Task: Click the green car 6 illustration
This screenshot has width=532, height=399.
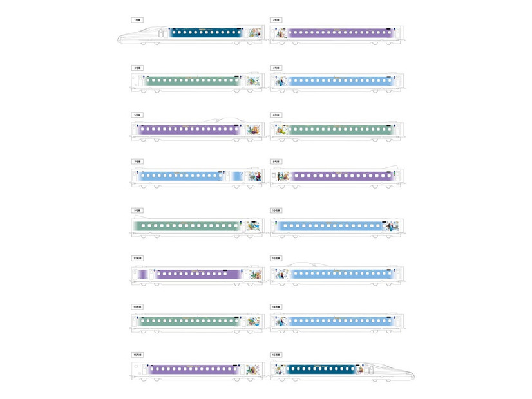Action: pyautogui.click(x=336, y=131)
